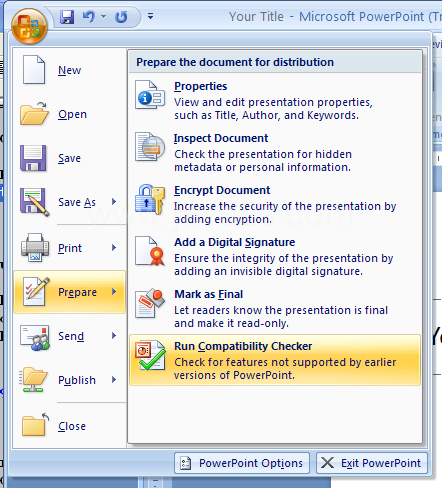Click 'View and edit presentation properties' description
The image size is (442, 488).
click(273, 109)
